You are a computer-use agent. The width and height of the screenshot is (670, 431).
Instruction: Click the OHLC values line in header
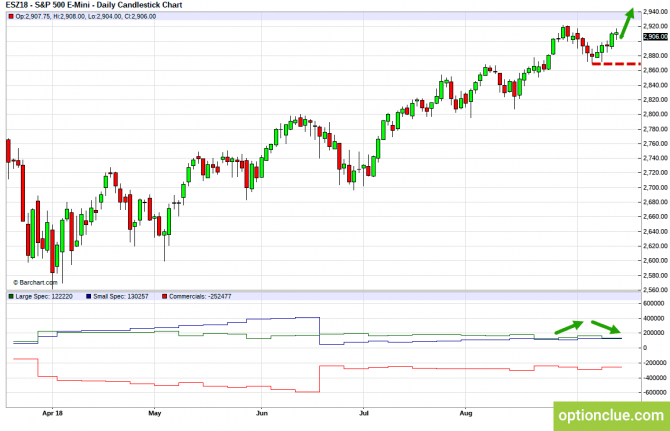(85, 16)
